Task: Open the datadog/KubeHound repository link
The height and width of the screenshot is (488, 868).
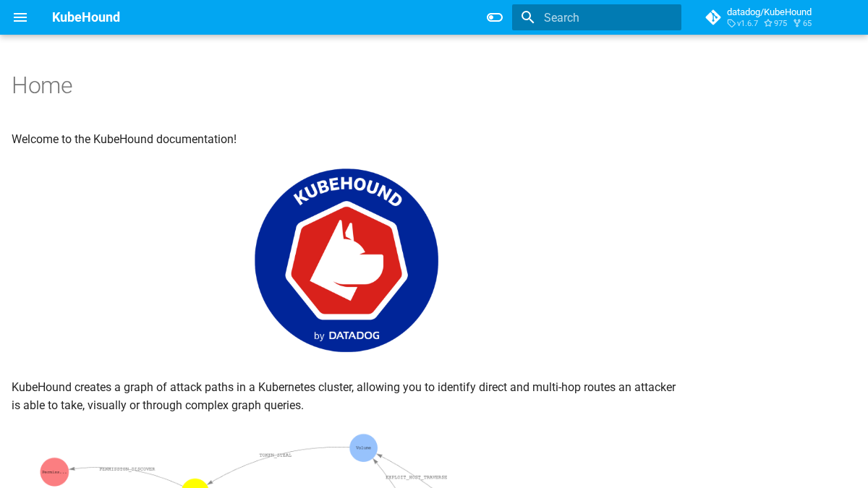Action: (x=769, y=12)
